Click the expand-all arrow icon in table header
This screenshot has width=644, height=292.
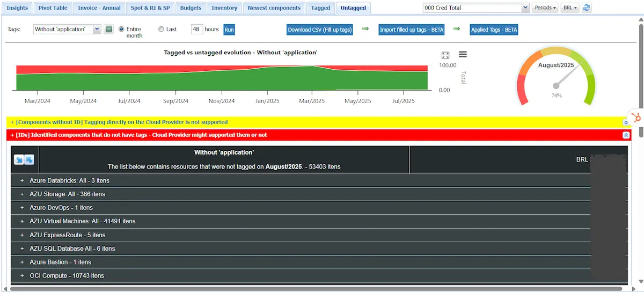[19, 159]
